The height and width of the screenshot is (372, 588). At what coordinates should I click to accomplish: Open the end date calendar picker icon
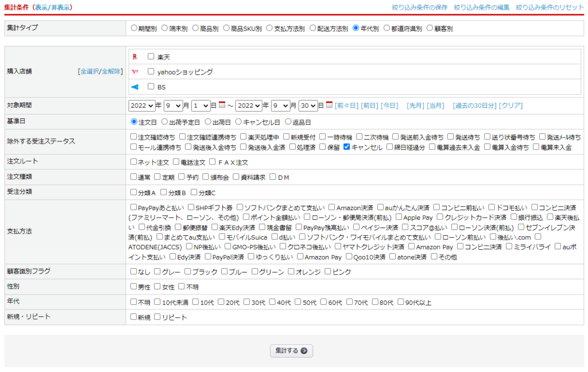[x=329, y=105]
